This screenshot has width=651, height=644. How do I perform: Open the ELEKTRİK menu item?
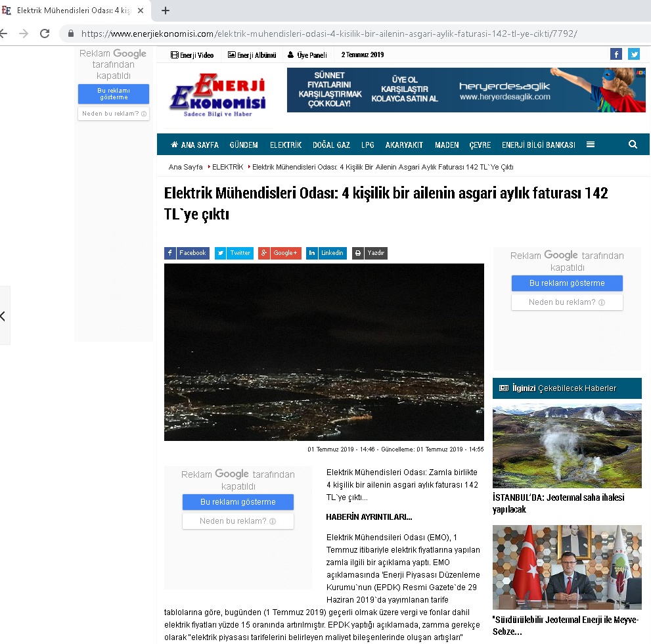click(286, 145)
